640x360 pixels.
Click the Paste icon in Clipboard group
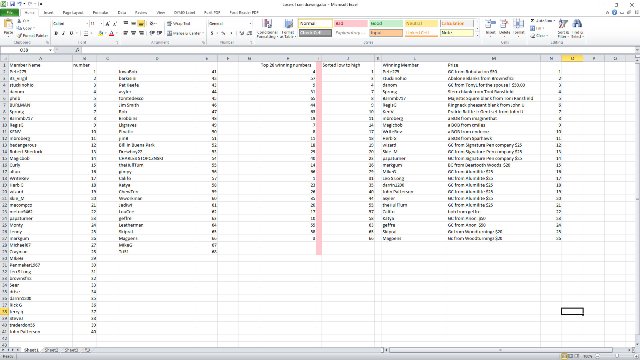tap(8, 26)
